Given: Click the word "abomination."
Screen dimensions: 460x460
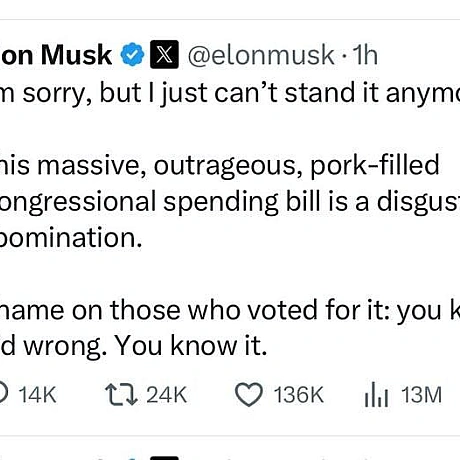Looking at the screenshot, I should pyautogui.click(x=71, y=238).
